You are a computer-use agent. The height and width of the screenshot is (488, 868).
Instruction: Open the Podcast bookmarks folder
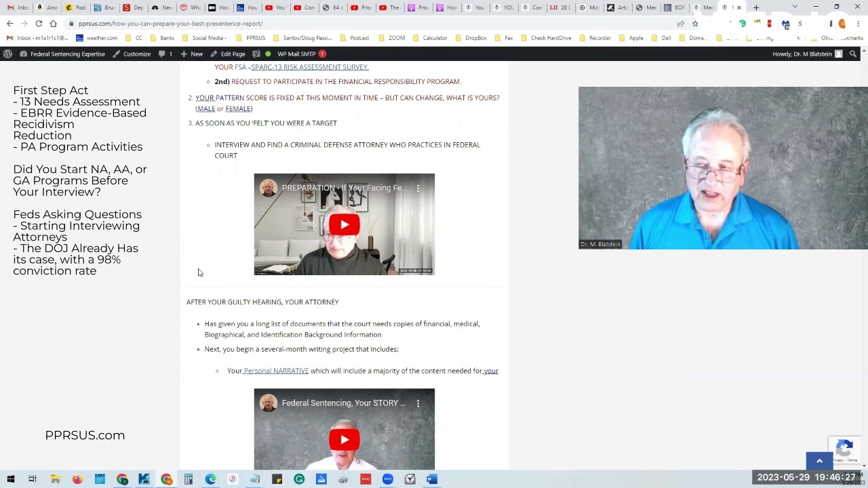(355, 38)
